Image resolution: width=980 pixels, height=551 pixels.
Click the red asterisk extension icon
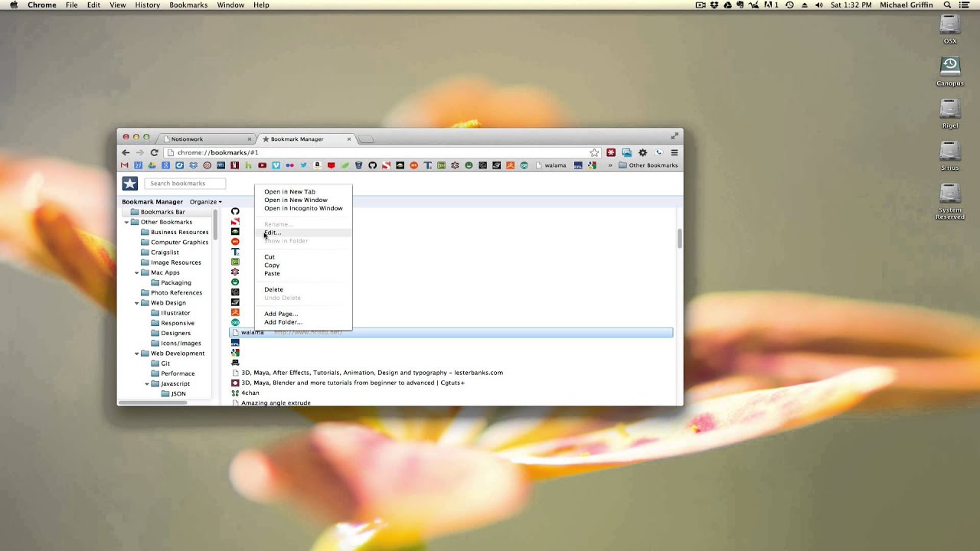click(611, 152)
